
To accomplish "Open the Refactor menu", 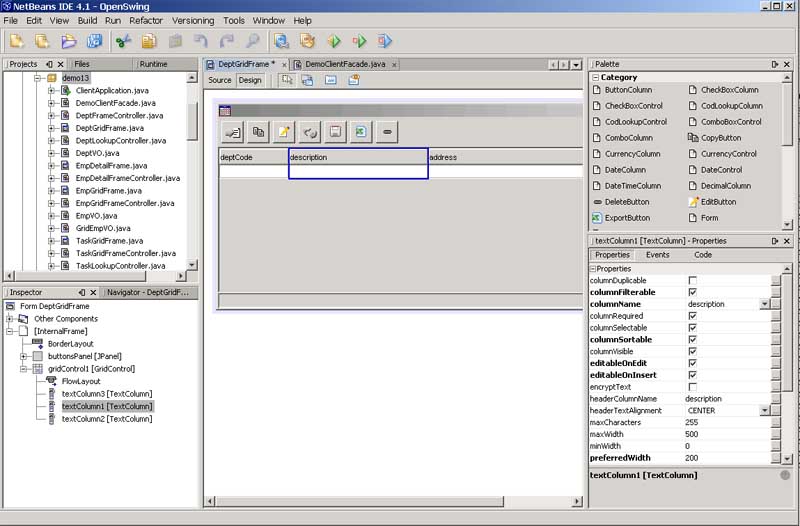I will click(146, 20).
